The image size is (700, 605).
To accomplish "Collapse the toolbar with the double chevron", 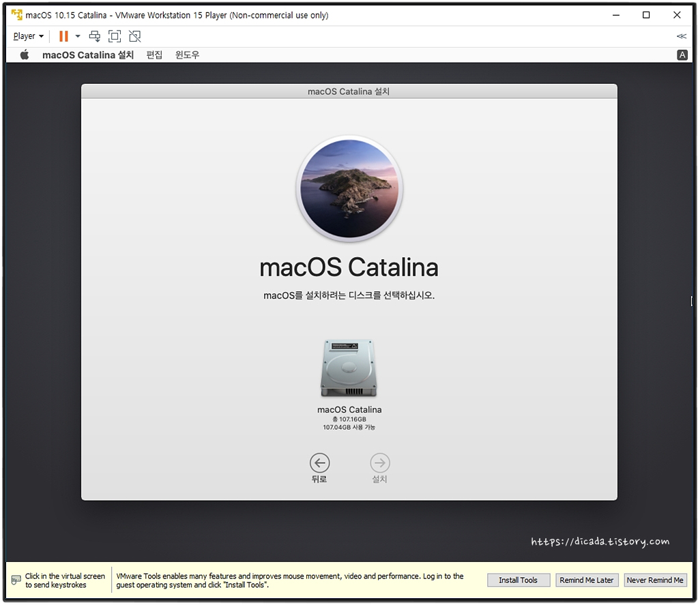I will 682,36.
